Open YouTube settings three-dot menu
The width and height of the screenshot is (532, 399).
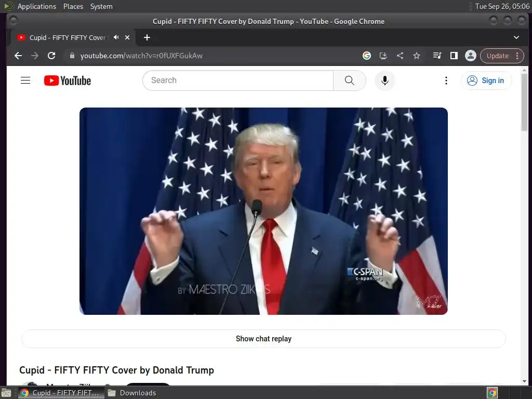tap(446, 81)
